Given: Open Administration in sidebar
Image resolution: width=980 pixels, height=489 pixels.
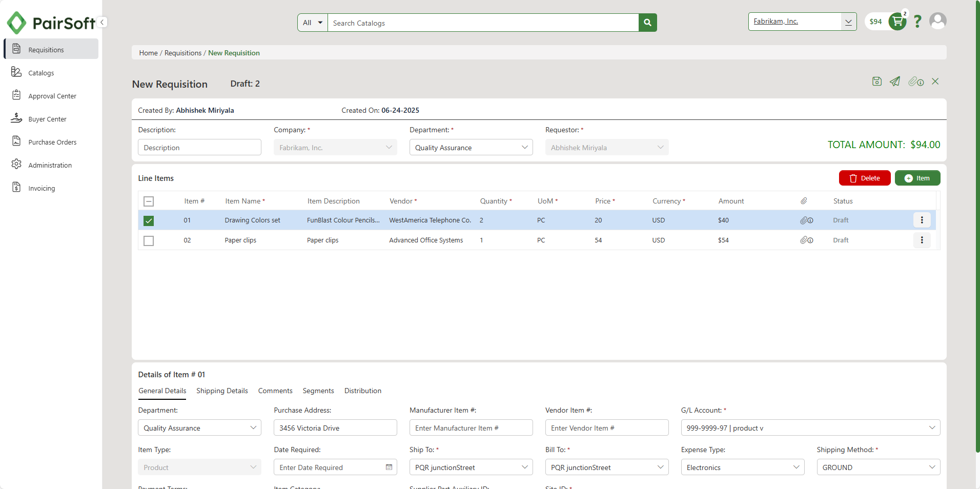Looking at the screenshot, I should 51,165.
